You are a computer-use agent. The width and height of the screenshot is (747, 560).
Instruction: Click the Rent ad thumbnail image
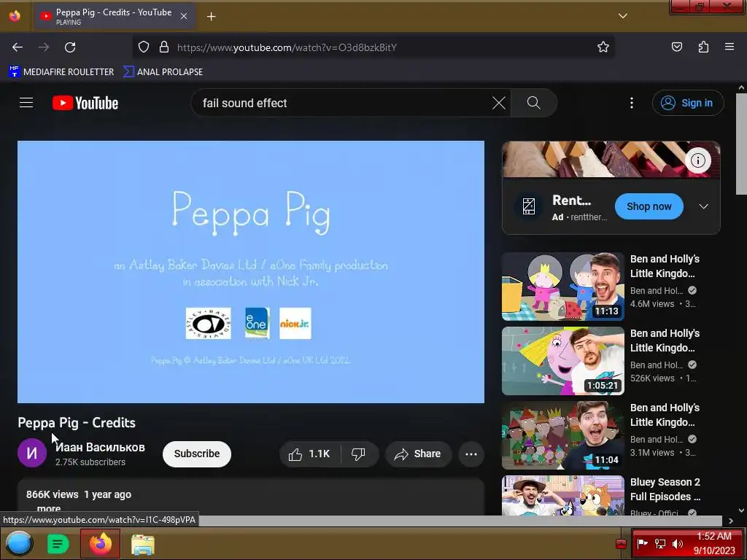tap(611, 160)
